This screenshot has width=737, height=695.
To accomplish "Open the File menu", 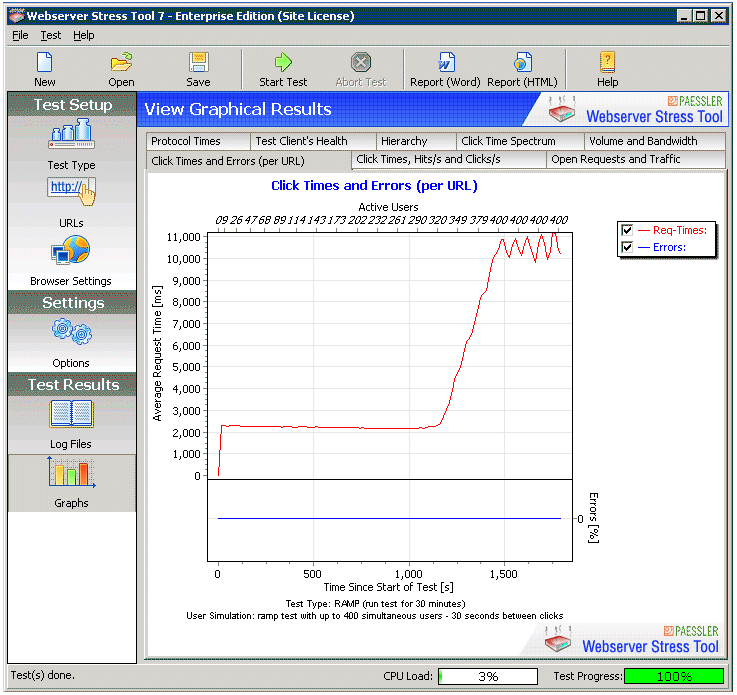I will click(x=20, y=35).
